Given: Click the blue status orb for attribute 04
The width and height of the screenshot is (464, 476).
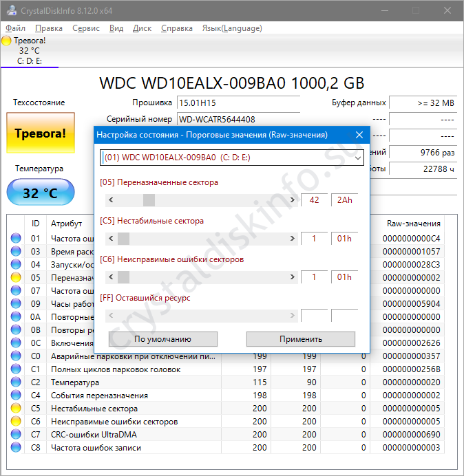Looking at the screenshot, I should point(16,264).
